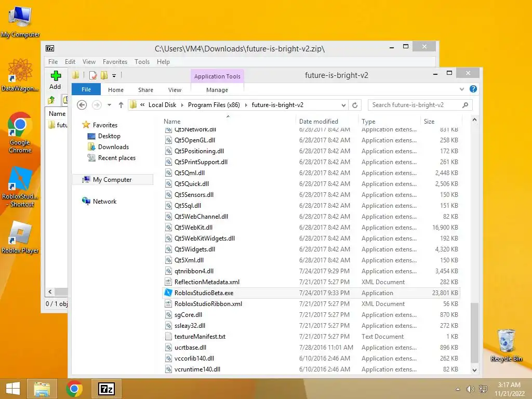Open DataWagon desktop shortcut
532x399 pixels.
point(20,75)
